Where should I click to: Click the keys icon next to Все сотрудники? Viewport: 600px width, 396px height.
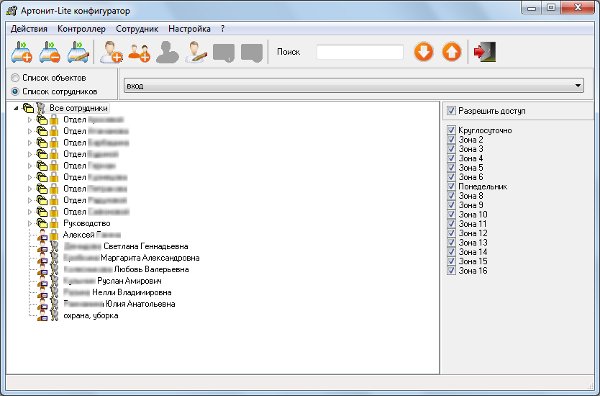point(41,108)
